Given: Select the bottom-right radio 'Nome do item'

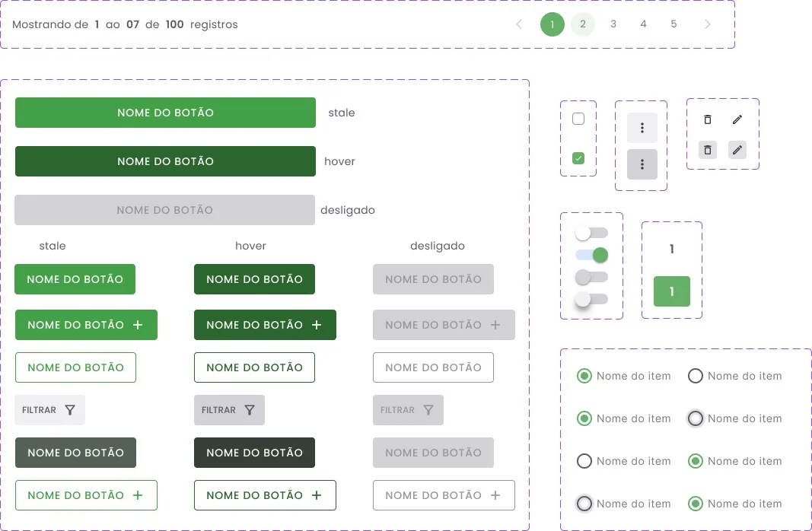Looking at the screenshot, I should pos(696,503).
